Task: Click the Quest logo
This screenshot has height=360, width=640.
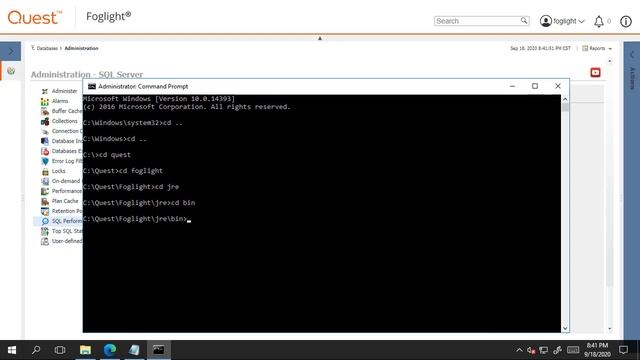Action: [35, 18]
